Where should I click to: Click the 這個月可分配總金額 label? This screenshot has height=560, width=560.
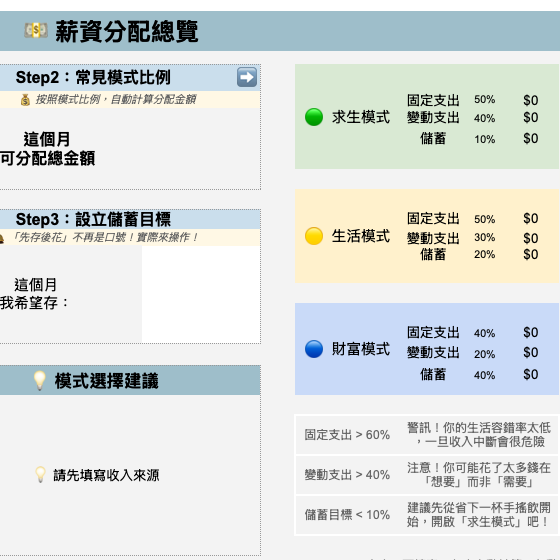[x=48, y=149]
